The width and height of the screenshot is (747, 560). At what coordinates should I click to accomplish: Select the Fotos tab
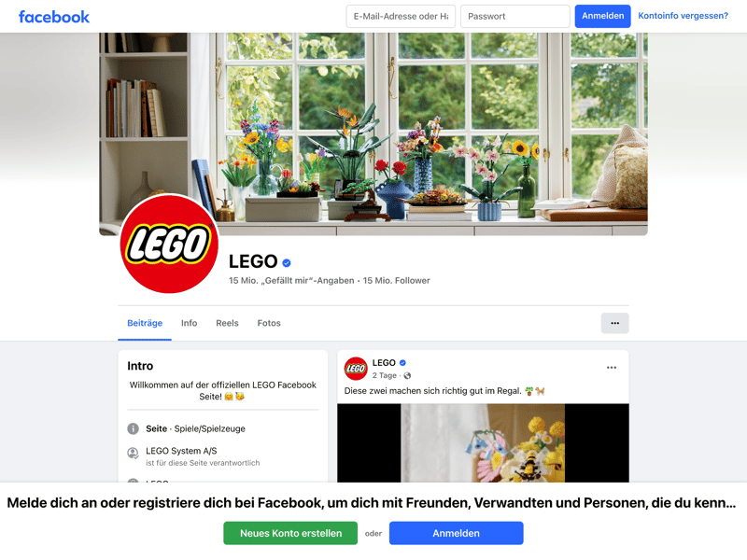[269, 323]
